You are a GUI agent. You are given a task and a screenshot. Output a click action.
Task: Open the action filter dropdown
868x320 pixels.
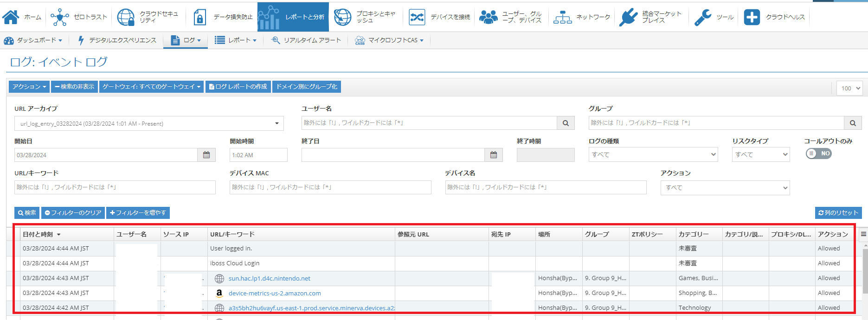click(x=725, y=187)
